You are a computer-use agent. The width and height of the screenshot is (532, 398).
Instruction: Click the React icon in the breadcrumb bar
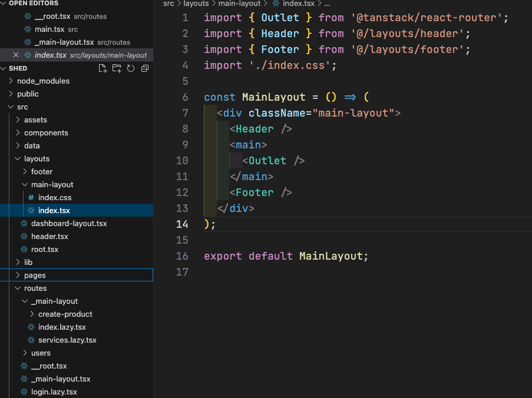tap(276, 4)
